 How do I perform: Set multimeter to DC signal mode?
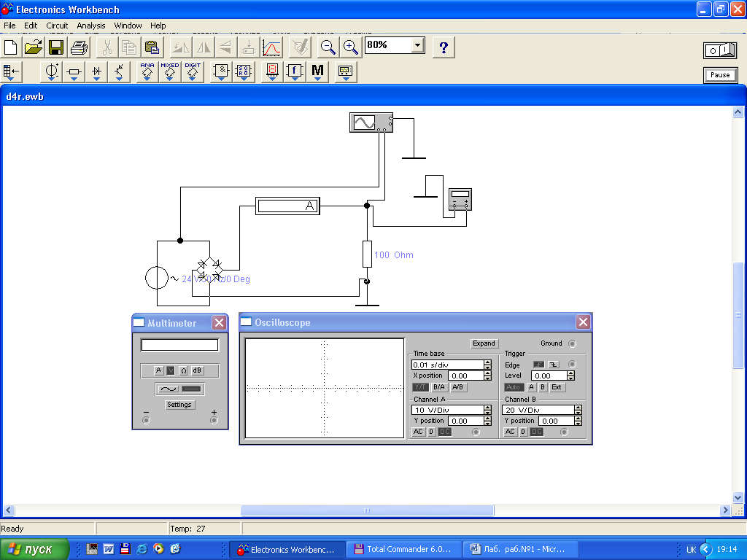click(x=192, y=389)
